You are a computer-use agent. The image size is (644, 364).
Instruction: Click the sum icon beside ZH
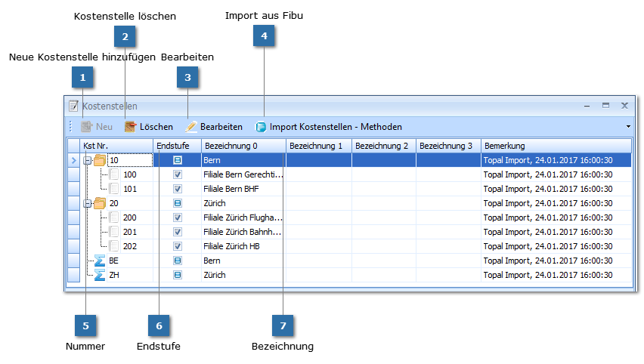pos(99,275)
